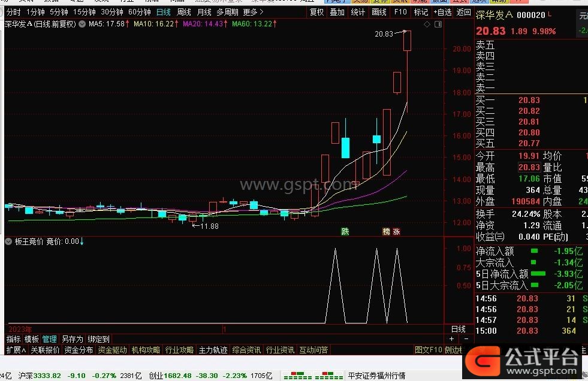Toggle the square panel icon beside the diamond
This screenshot has height=381, width=588.
(x=438, y=25)
